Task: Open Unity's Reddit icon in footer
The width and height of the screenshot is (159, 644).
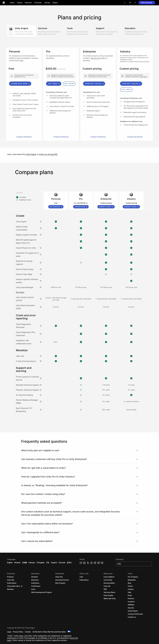Action: click(x=98, y=563)
